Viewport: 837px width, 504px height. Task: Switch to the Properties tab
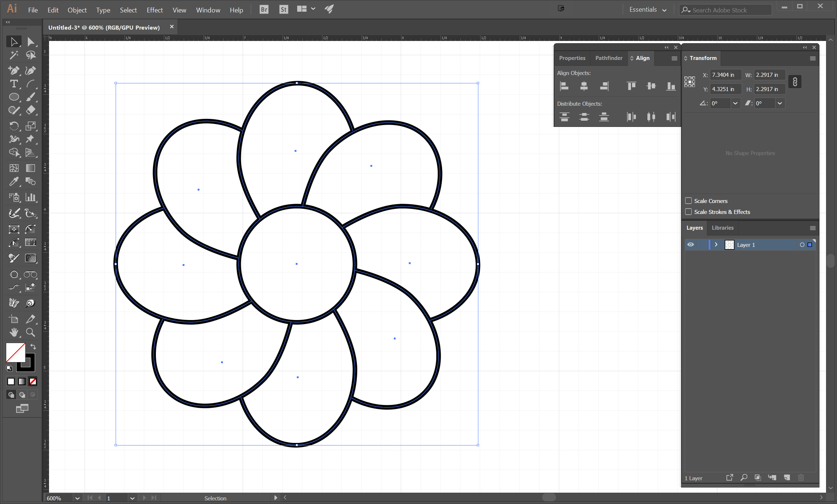click(572, 57)
